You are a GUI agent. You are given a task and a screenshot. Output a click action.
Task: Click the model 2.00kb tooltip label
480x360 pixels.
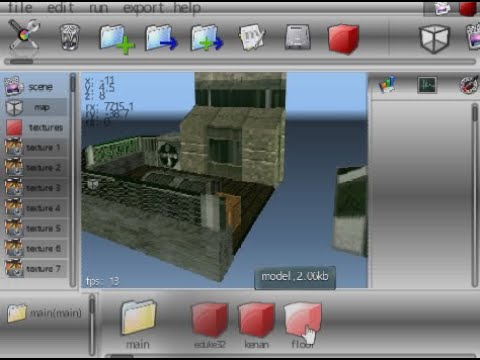[295, 277]
